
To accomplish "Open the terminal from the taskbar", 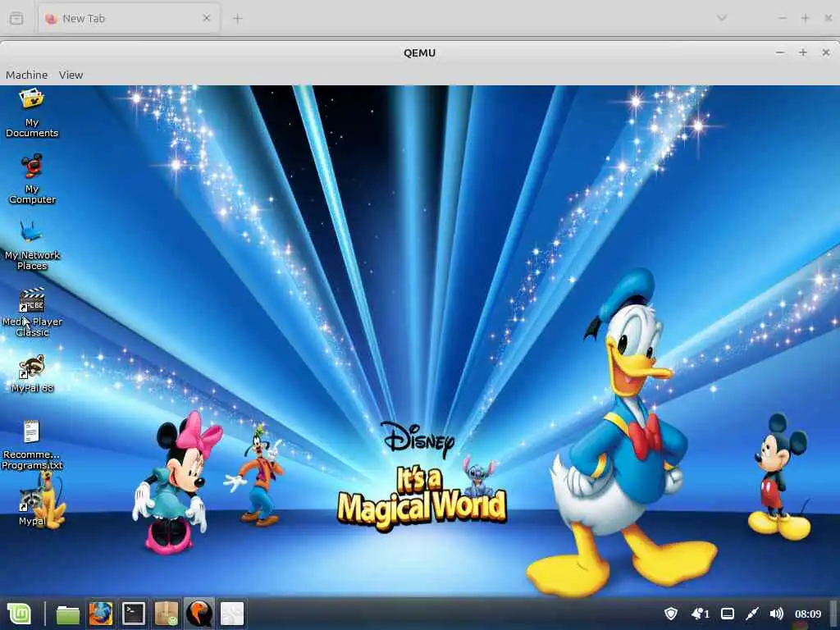I will [134, 614].
